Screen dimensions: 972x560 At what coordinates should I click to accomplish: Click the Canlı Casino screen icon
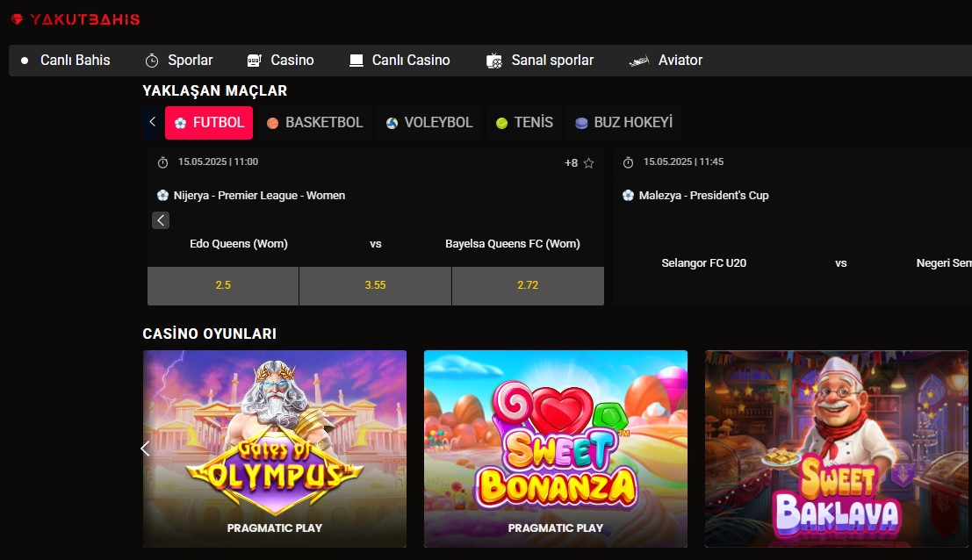click(356, 61)
